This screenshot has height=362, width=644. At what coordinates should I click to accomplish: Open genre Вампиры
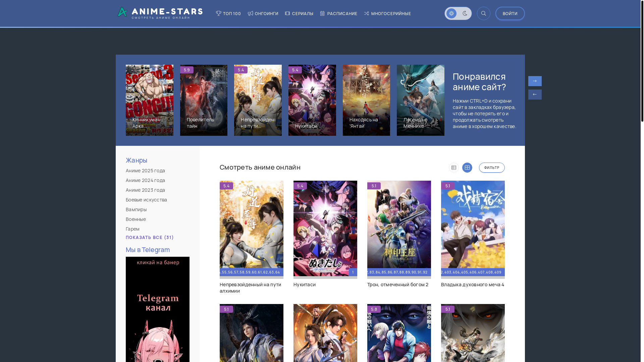click(x=136, y=209)
